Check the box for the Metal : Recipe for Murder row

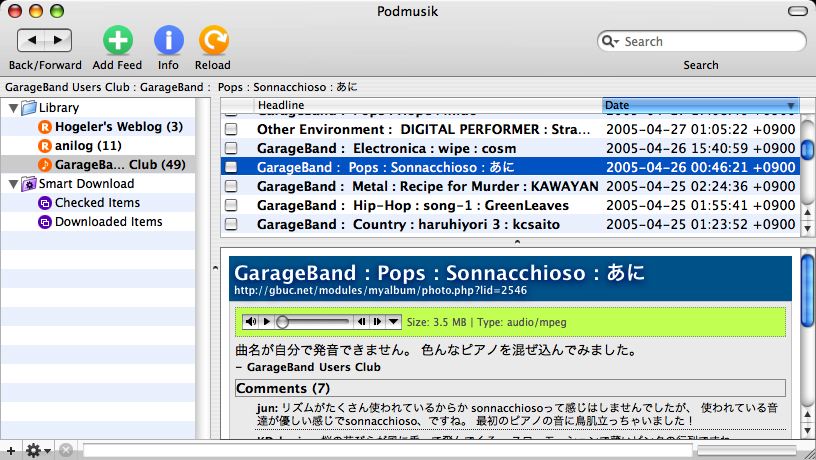231,186
